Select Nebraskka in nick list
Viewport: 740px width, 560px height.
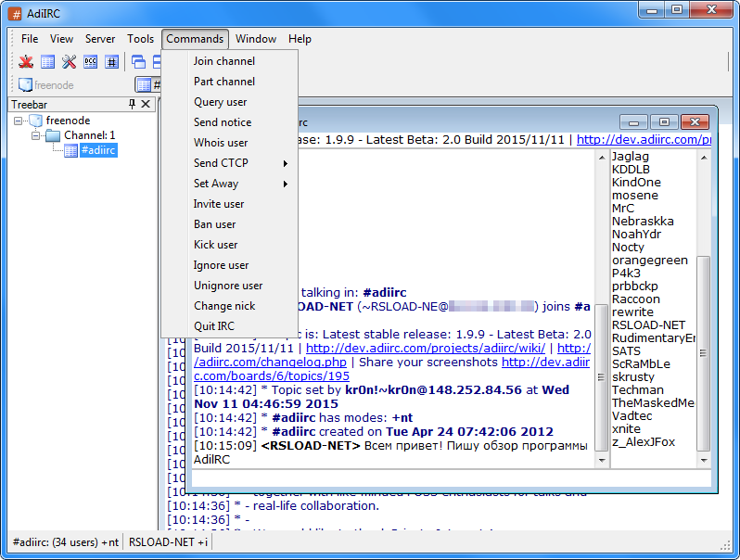click(643, 222)
